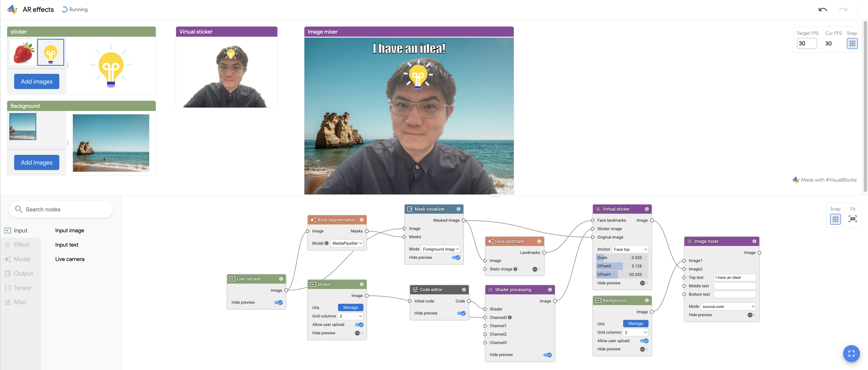Toggle the Snap grid icon in graph editor
This screenshot has height=370, width=868.
835,219
